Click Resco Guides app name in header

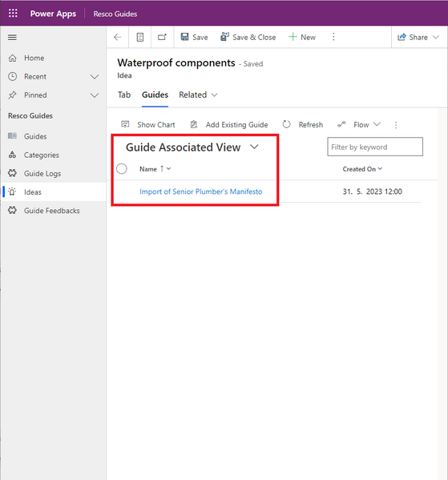[x=115, y=14]
